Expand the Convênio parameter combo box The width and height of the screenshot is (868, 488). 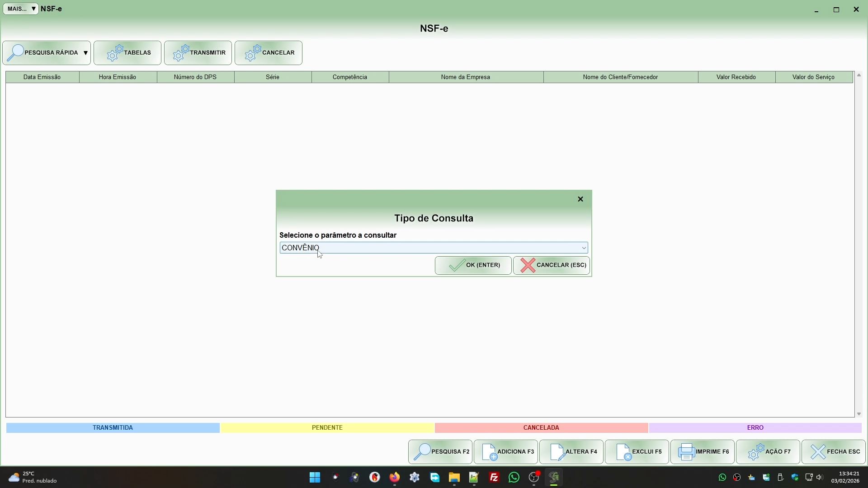click(584, 248)
